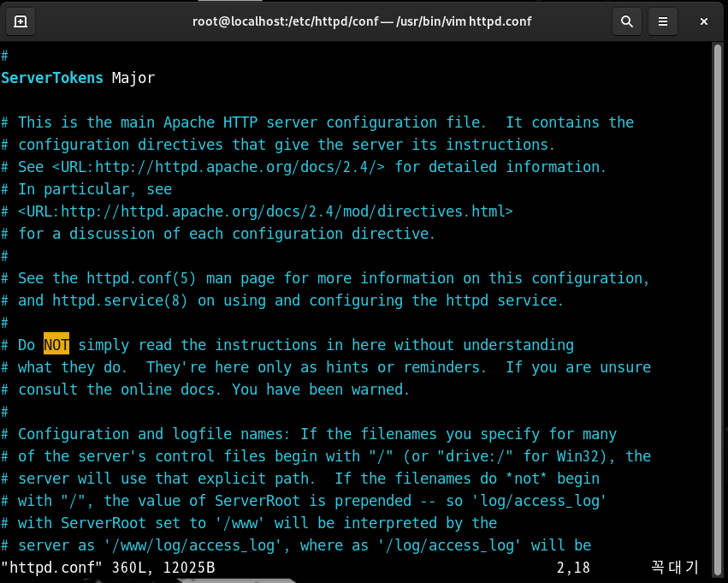Click URL 'http://httpd.apache.org/docs/2.4/'
Screen dimensions: 728x583
click(x=237, y=167)
